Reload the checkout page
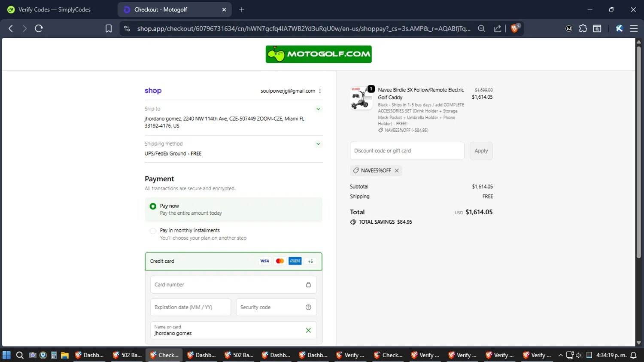 (39, 28)
